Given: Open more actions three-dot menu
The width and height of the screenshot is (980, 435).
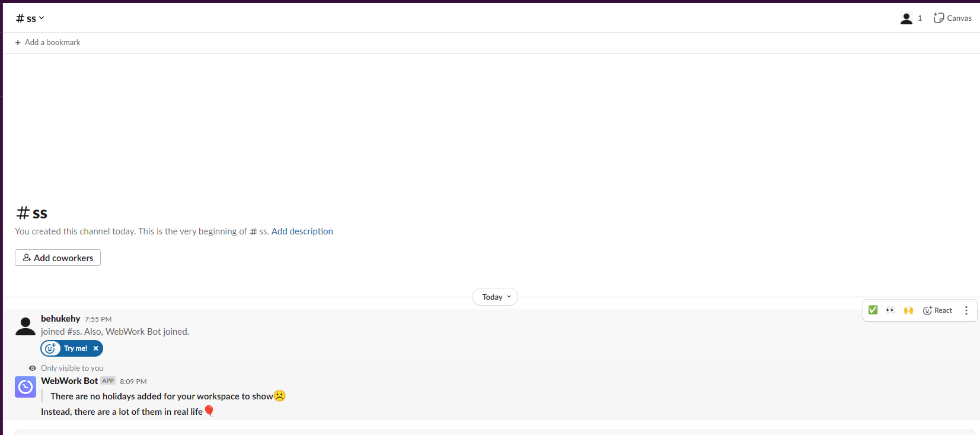Looking at the screenshot, I should point(966,310).
